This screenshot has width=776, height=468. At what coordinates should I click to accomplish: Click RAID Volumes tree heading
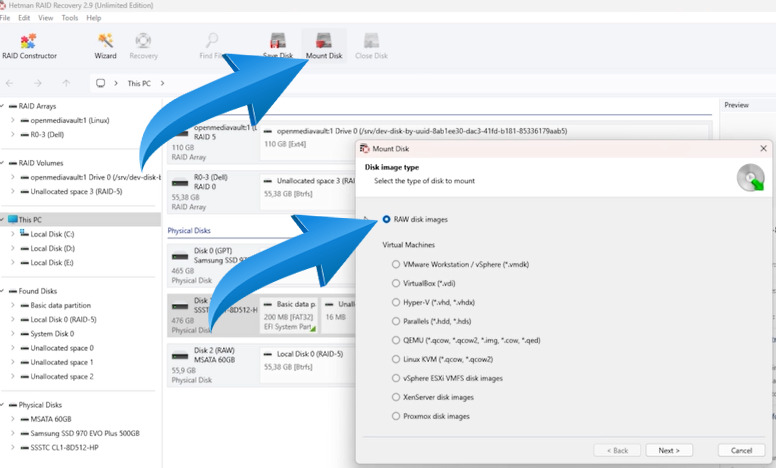coord(41,163)
